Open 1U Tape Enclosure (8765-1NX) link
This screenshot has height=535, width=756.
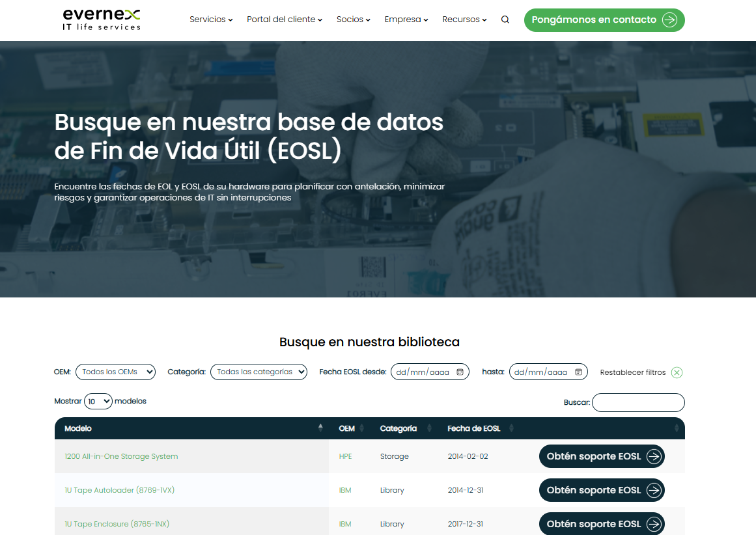tap(117, 524)
